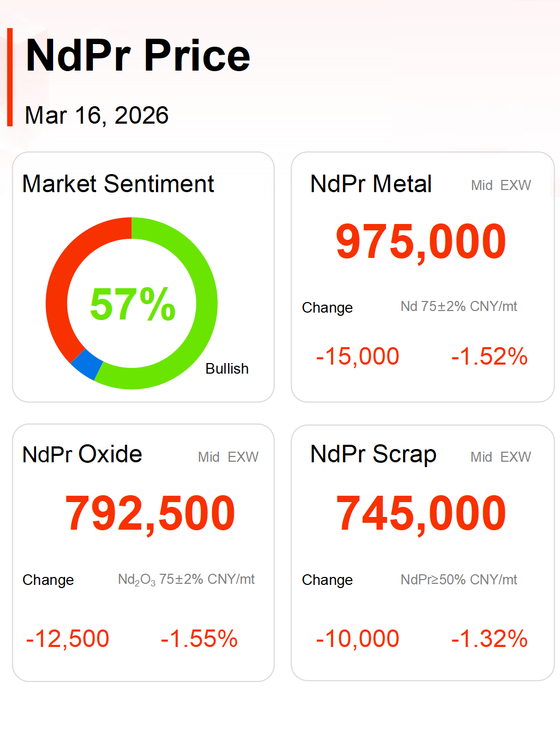The image size is (560, 742).
Task: Select the Bullish label
Action: pos(226,368)
